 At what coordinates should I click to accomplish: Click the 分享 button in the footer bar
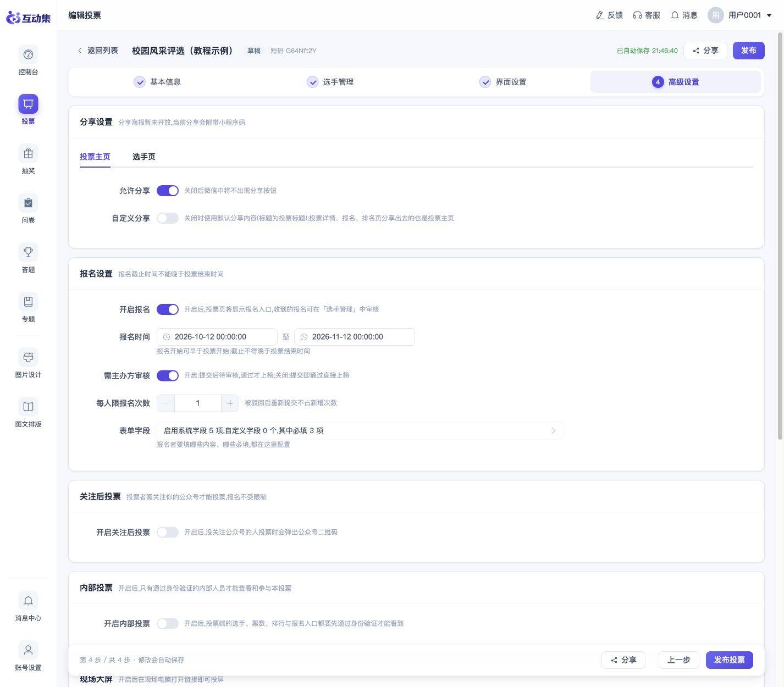click(x=623, y=660)
